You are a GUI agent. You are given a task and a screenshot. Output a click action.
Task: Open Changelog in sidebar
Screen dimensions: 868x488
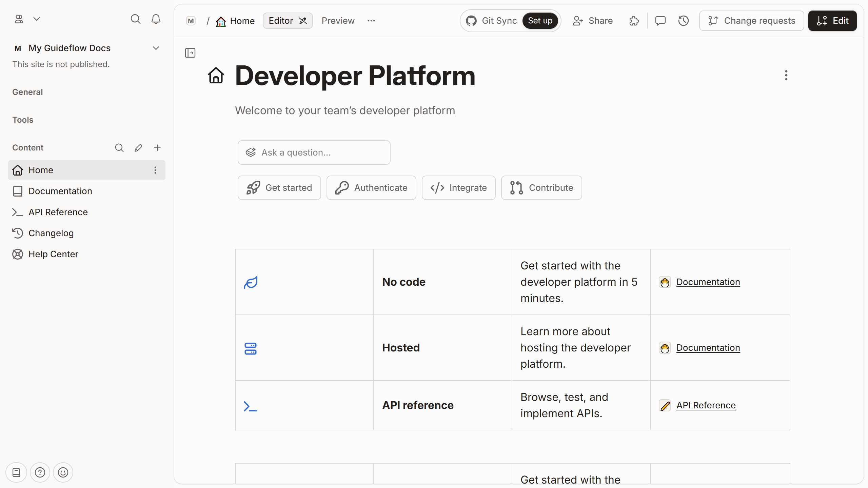[87, 233]
